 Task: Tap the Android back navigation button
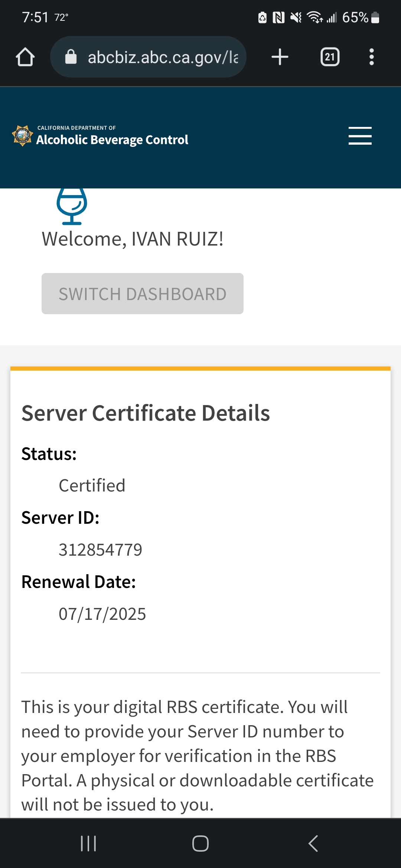coord(313,843)
